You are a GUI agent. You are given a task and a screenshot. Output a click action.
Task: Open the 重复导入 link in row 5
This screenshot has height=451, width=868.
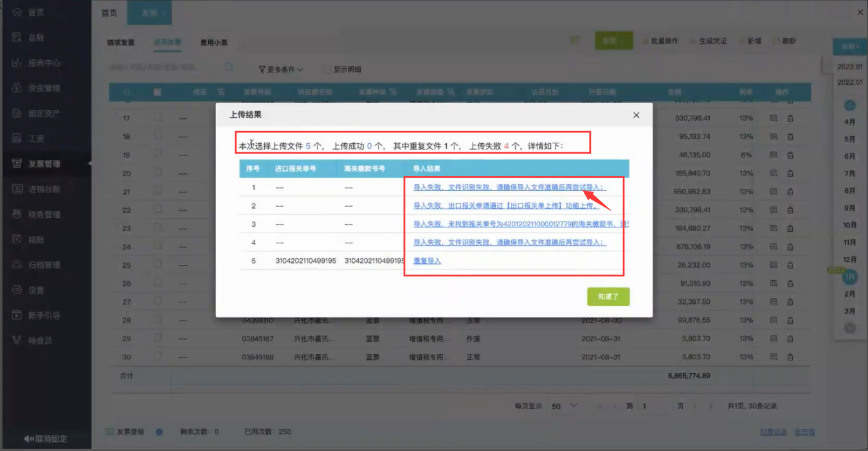[427, 261]
